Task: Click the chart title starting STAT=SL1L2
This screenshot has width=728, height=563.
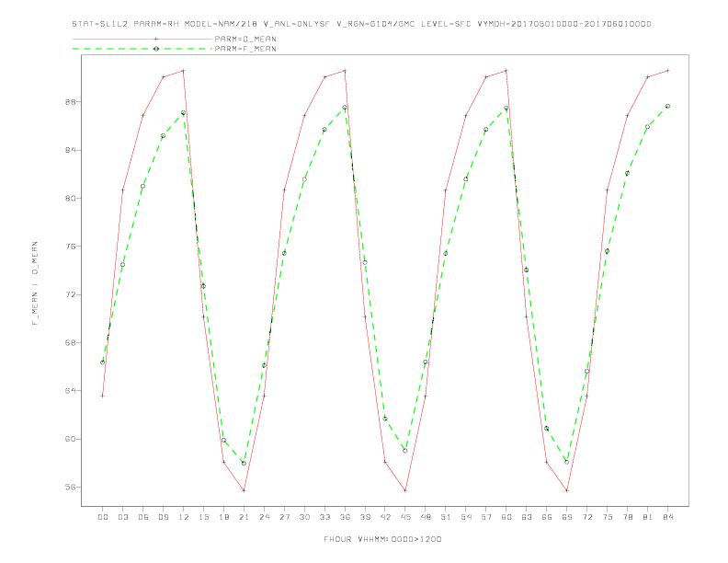Action: pyautogui.click(x=361, y=24)
